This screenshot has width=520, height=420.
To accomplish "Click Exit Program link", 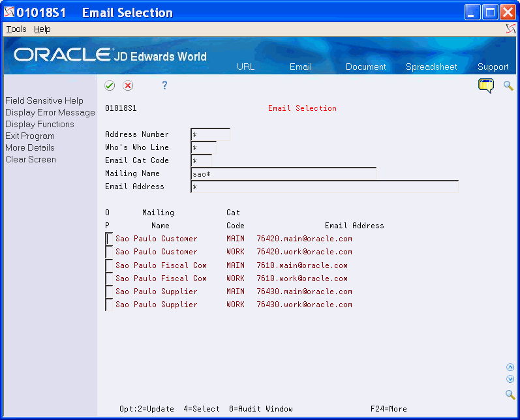I will tap(30, 136).
